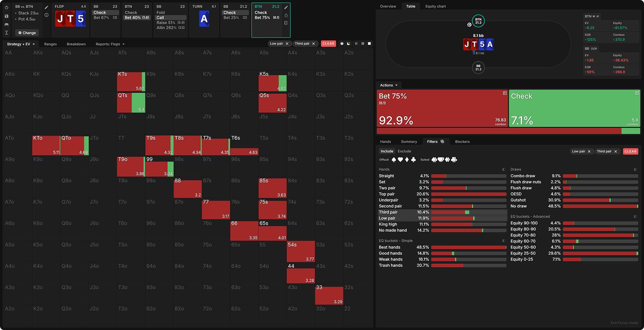Image resolution: width=644 pixels, height=330 pixels.
Task: Click the Change button
Action: point(27,33)
